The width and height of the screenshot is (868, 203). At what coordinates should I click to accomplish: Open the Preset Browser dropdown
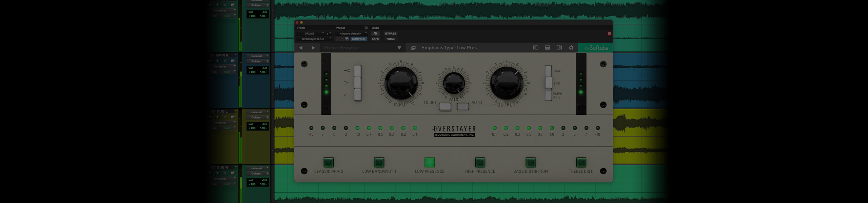tap(399, 48)
